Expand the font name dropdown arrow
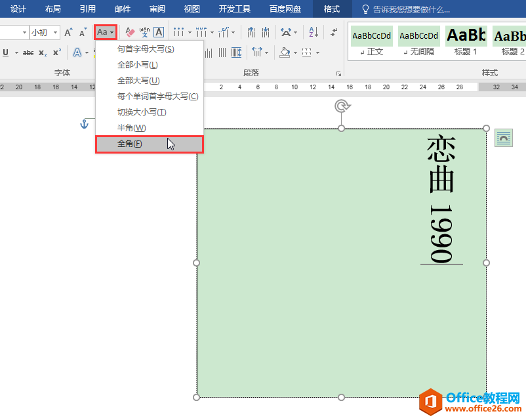The width and height of the screenshot is (526, 420). tap(24, 33)
